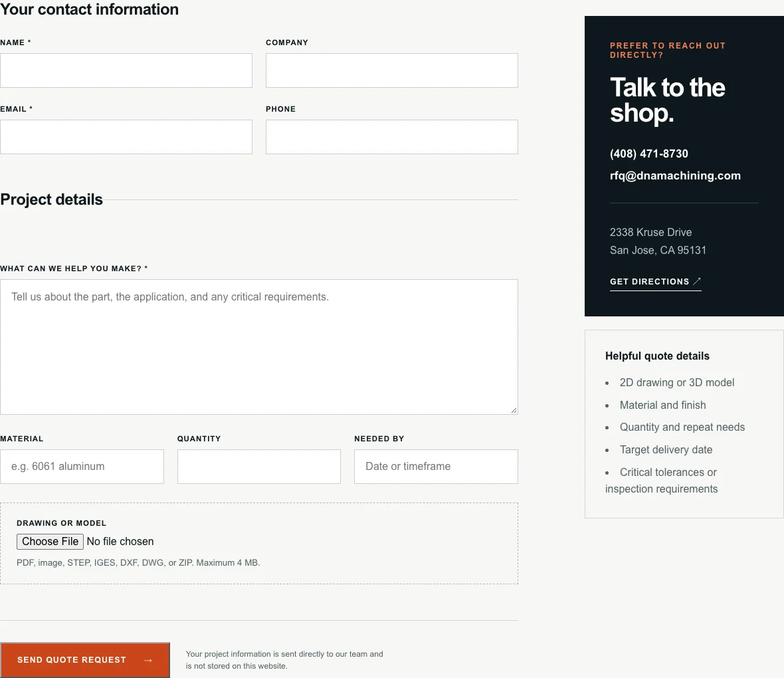Click the privacy note beside the submit button

pos(284,660)
